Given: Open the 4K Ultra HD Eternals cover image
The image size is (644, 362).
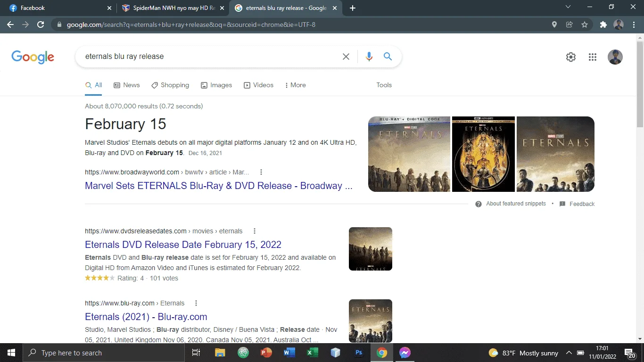Looking at the screenshot, I should [483, 154].
